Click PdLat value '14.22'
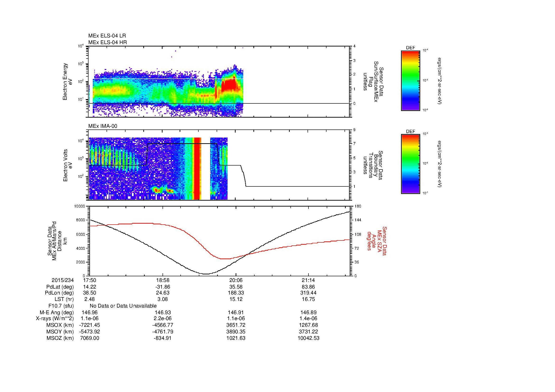Screen dimensions: 555x392 [x=90, y=287]
